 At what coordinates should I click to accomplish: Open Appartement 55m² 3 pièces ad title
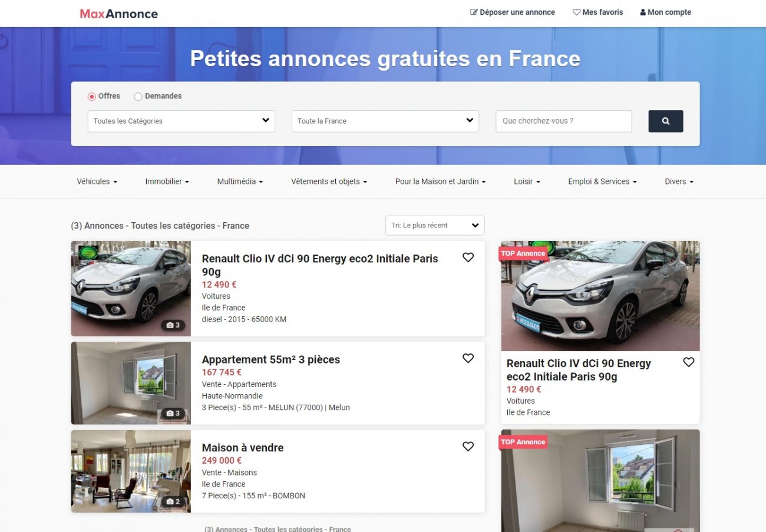[271, 359]
